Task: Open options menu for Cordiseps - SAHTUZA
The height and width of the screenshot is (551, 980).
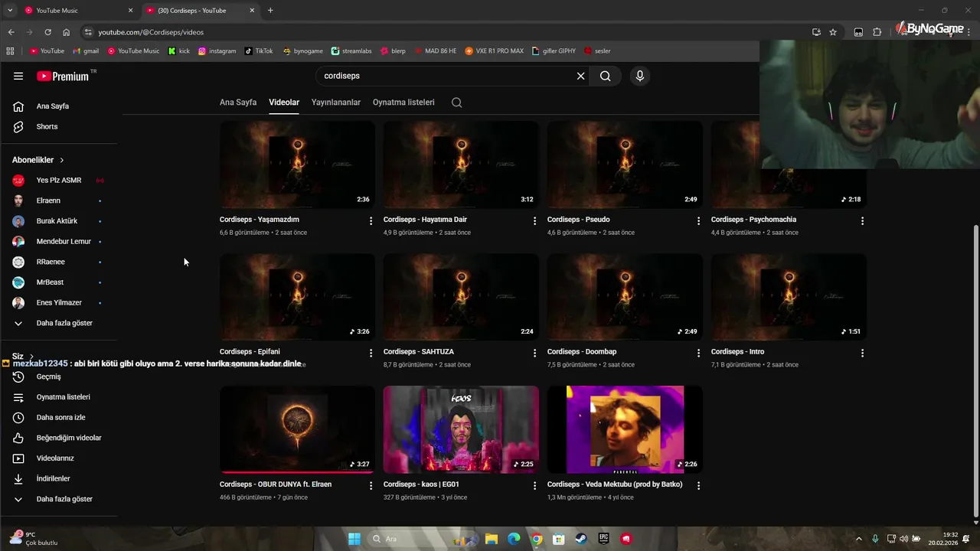Action: tap(534, 353)
